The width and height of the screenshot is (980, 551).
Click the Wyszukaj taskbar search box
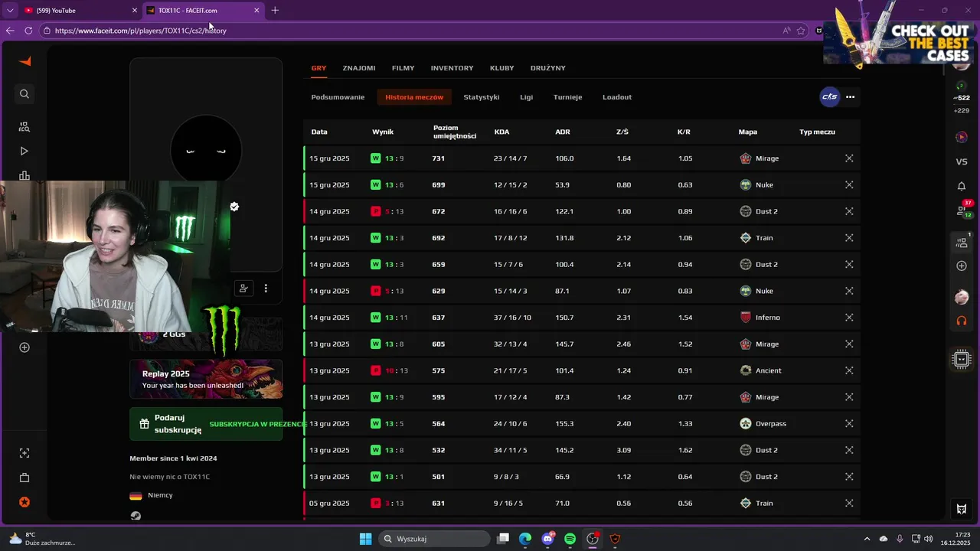435,539
